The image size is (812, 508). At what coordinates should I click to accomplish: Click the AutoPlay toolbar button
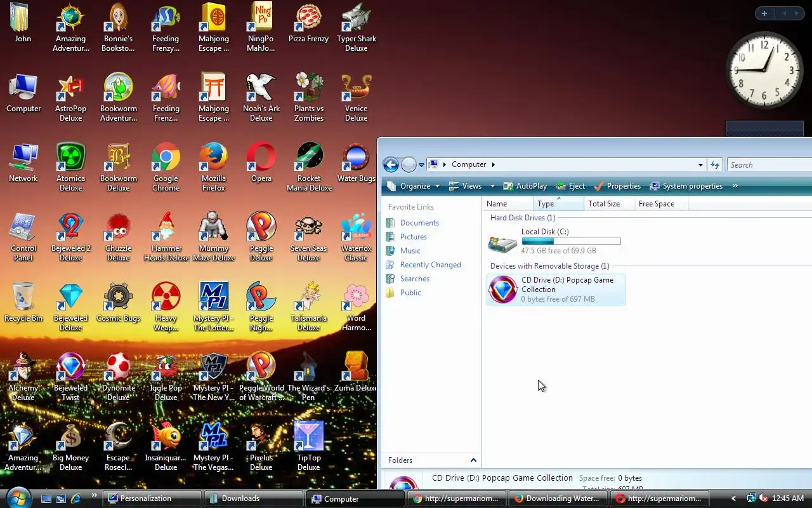525,186
